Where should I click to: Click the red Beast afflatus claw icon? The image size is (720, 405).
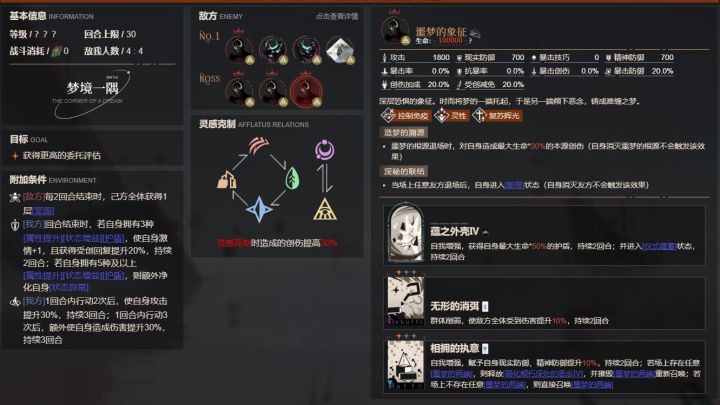tap(259, 145)
